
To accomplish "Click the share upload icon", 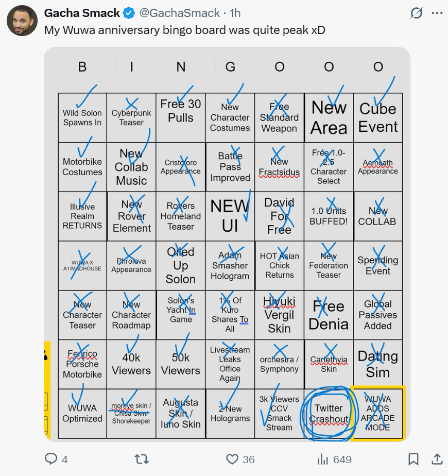I will (x=437, y=459).
